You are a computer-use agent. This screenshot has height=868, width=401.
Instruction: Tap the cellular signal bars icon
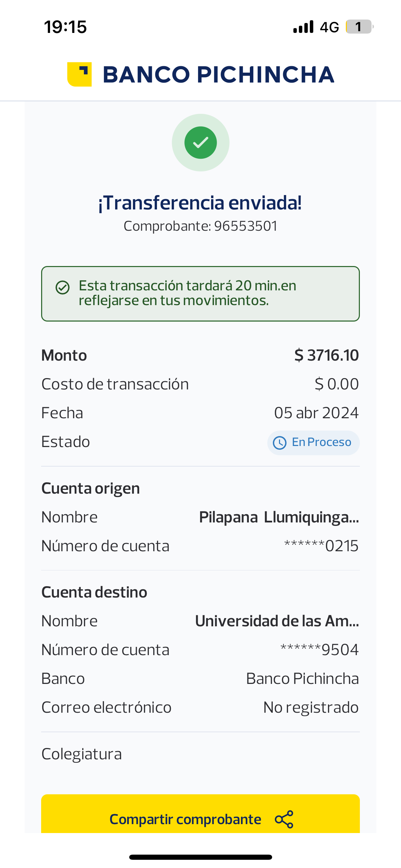[x=303, y=27]
